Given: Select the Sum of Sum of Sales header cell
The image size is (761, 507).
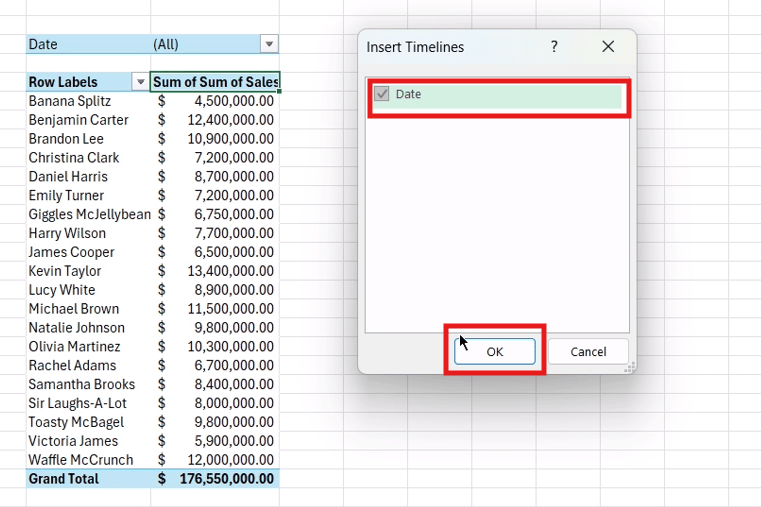Looking at the screenshot, I should click(x=215, y=82).
